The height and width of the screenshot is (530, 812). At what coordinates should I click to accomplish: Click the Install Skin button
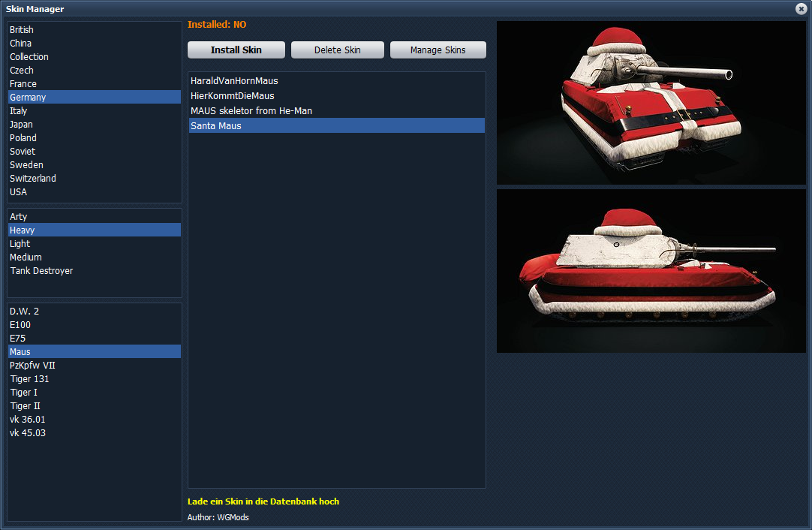tap(236, 50)
